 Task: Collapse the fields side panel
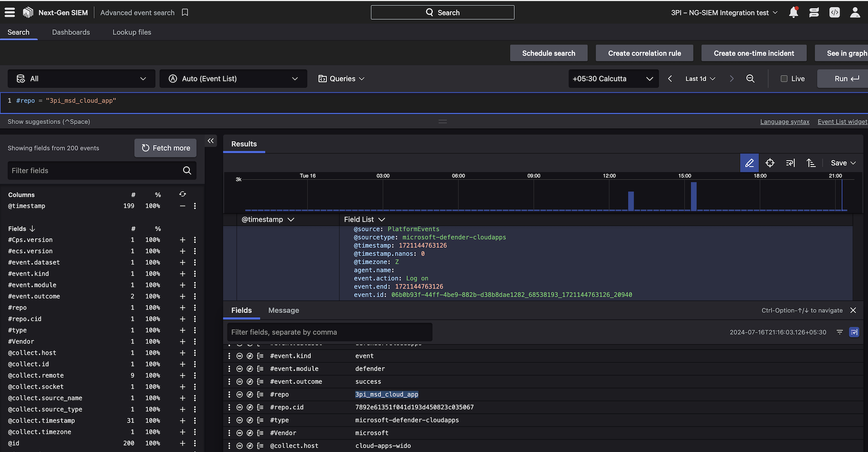[x=211, y=141]
